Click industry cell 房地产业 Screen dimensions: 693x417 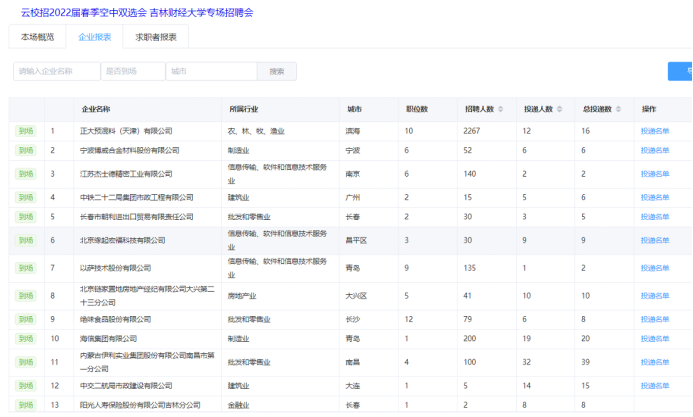(x=242, y=296)
